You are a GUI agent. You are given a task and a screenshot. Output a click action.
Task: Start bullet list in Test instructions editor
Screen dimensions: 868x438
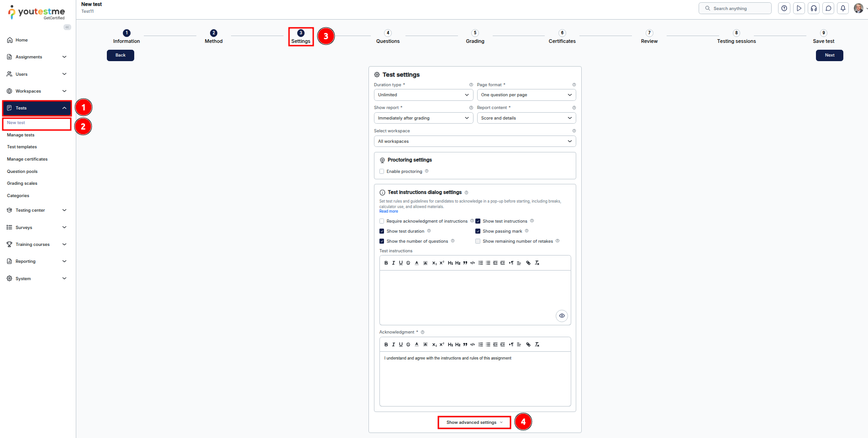(488, 263)
